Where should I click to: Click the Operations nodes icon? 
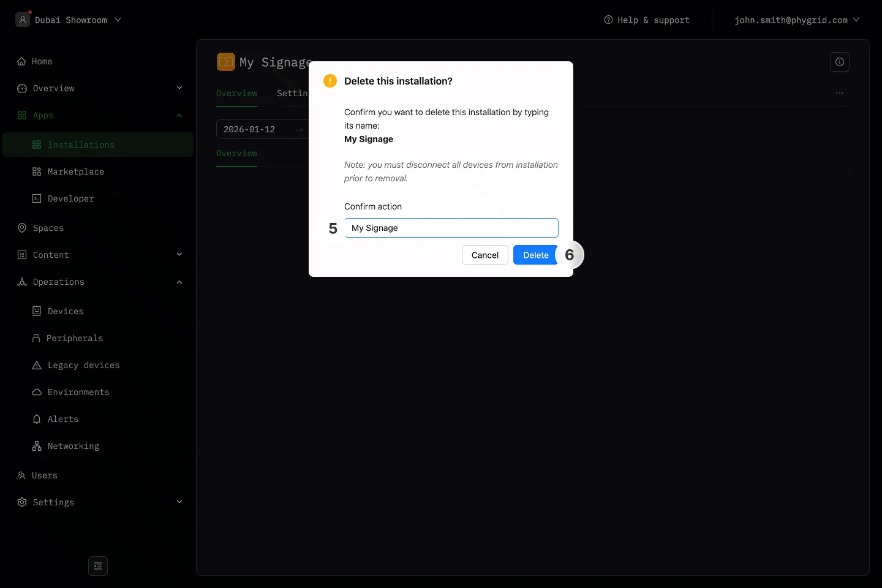tap(22, 282)
